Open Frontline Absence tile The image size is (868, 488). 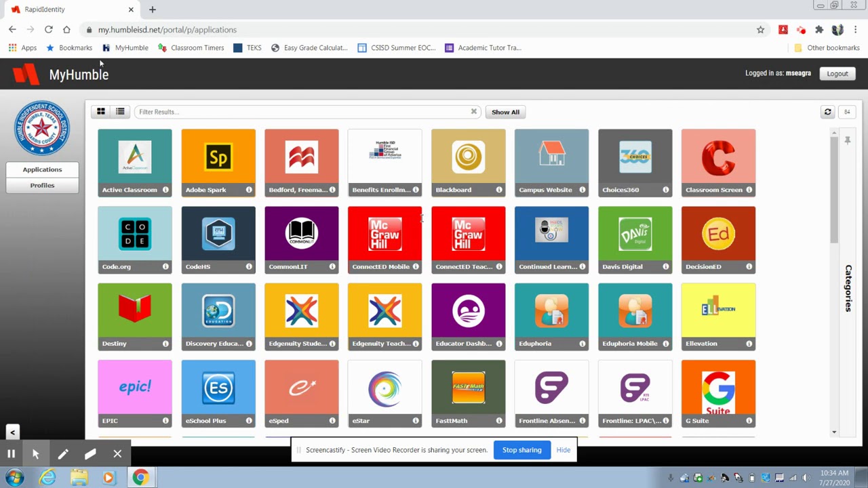point(551,393)
